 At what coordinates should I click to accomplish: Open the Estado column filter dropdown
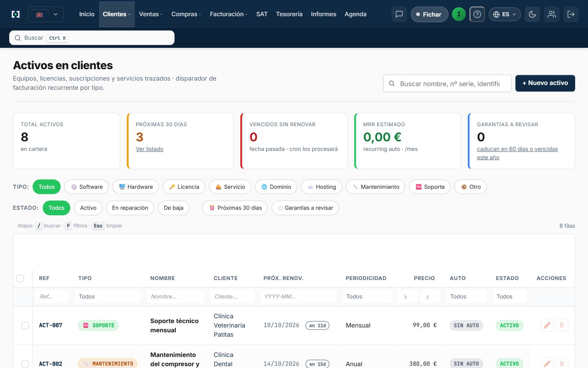[510, 297]
